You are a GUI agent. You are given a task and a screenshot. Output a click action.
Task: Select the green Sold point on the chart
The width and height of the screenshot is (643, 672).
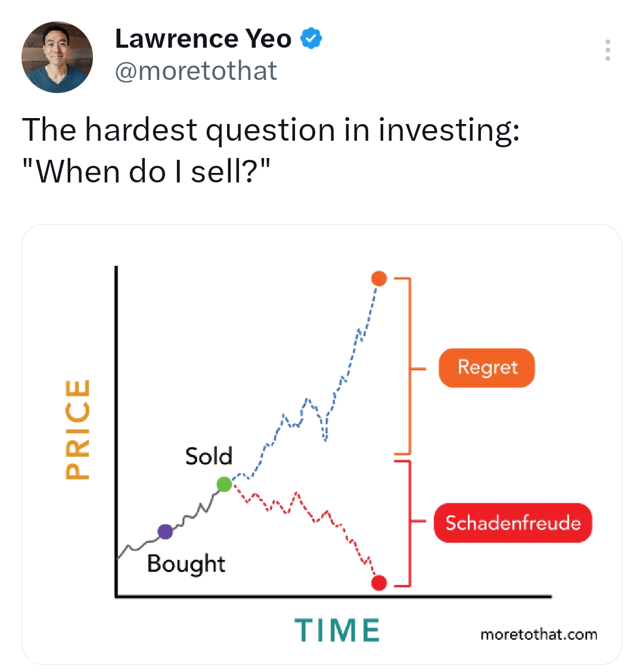pos(223,485)
